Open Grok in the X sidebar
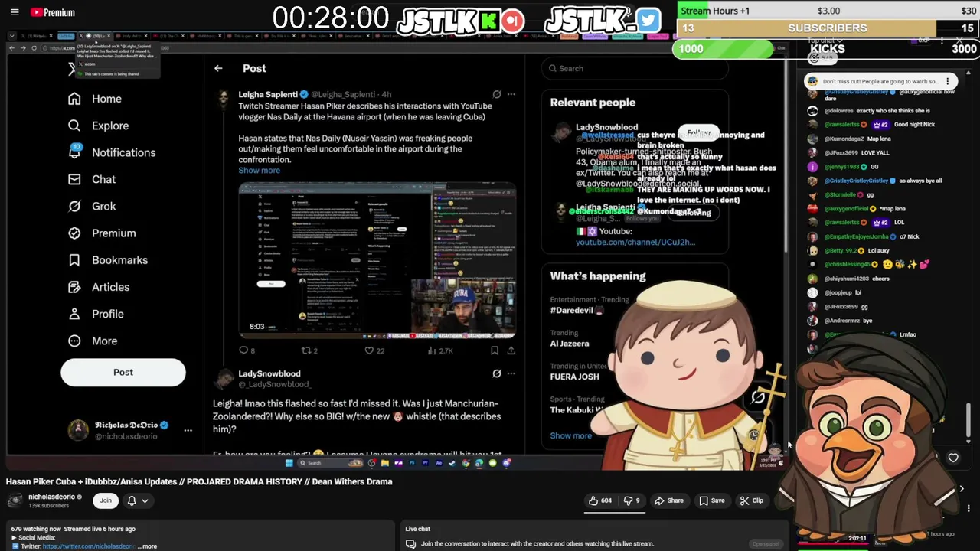Viewport: 980px width, 551px height. click(x=91, y=206)
